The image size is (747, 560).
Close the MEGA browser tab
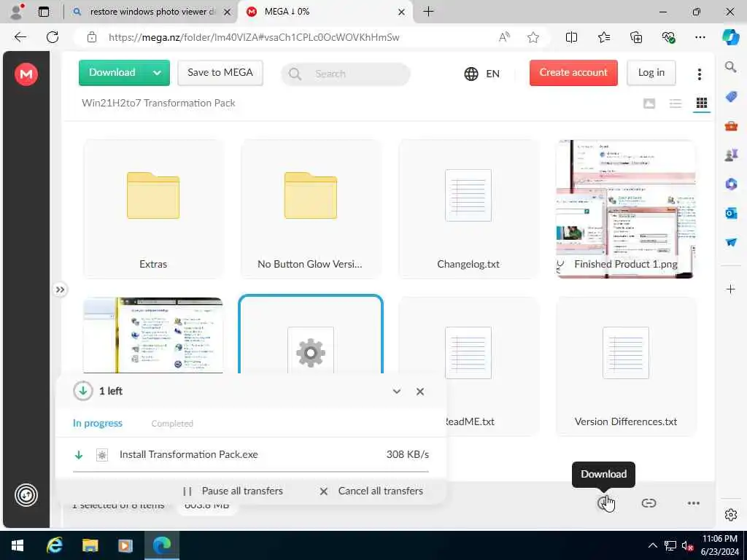point(401,12)
